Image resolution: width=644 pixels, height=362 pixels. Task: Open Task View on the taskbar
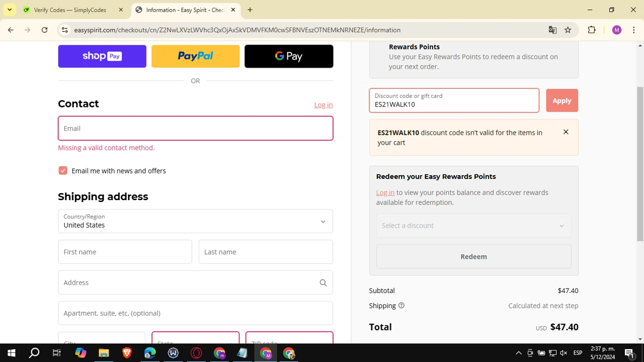click(57, 353)
